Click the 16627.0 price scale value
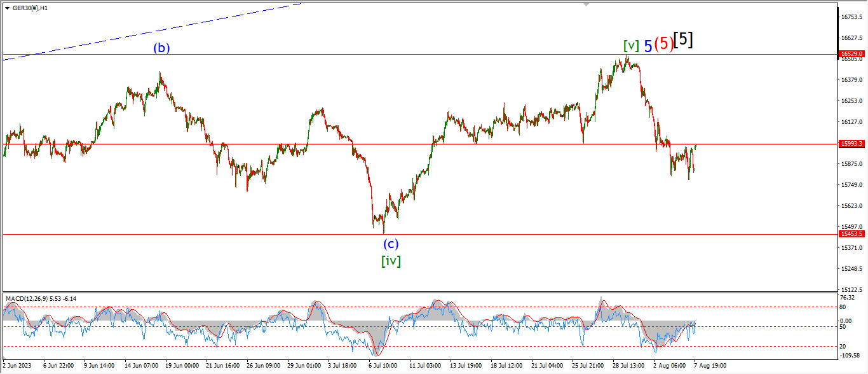The image size is (868, 374). 851,38
